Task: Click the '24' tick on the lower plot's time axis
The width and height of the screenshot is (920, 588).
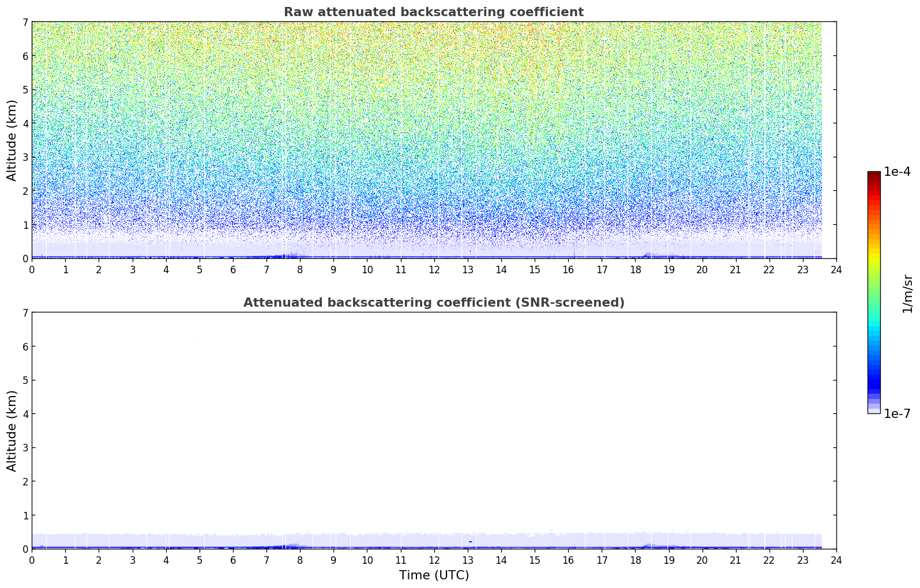Action: tap(836, 560)
